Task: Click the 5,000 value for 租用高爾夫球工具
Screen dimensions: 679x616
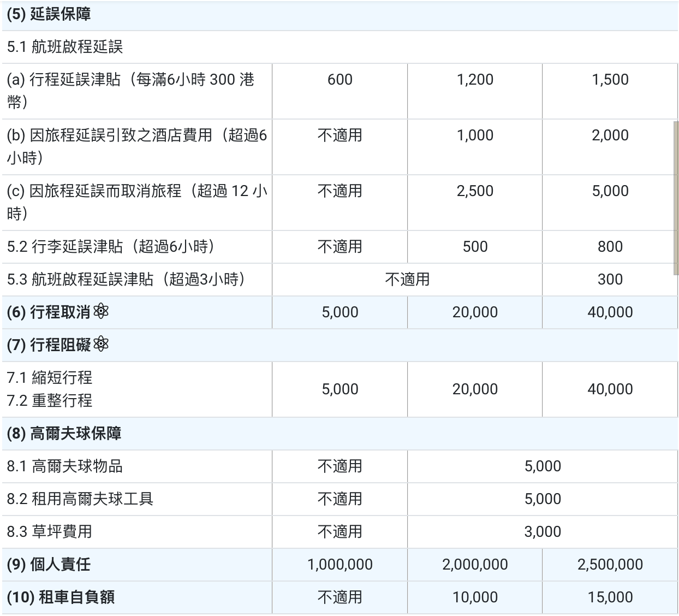Action: coord(543,499)
